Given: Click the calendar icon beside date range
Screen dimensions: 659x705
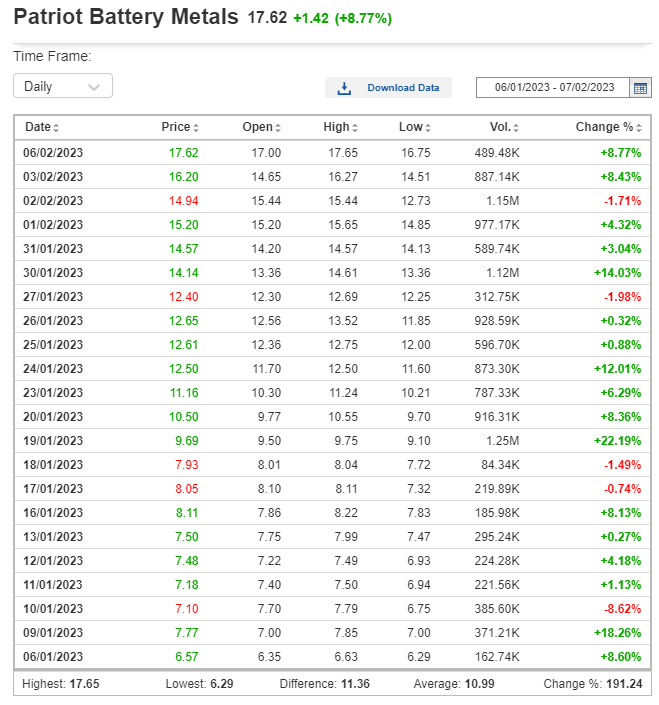Looking at the screenshot, I should (x=640, y=88).
